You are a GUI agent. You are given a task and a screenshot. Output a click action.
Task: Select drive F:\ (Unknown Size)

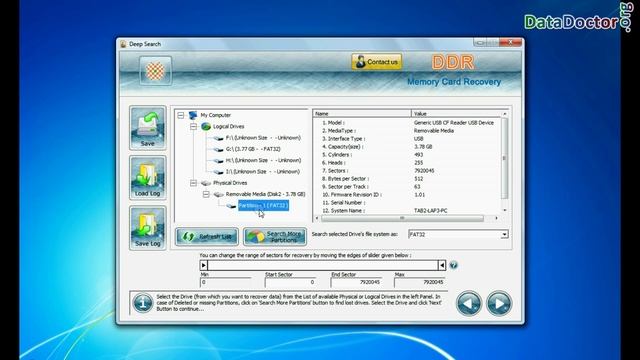263,138
